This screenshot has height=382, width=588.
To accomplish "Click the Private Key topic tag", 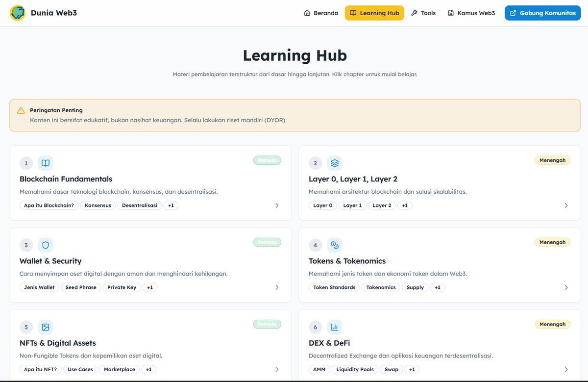I will (x=122, y=287).
